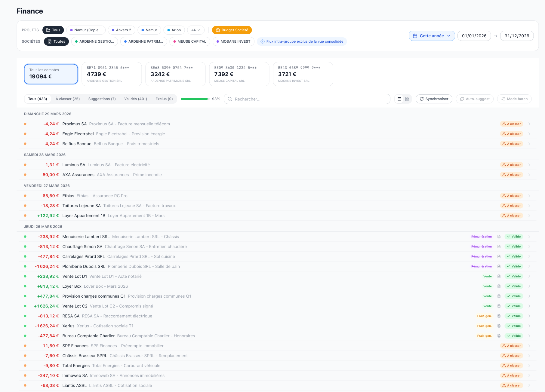Image resolution: width=545 pixels, height=392 pixels.
Task: Open document icon on Xerius row
Action: 499,326
